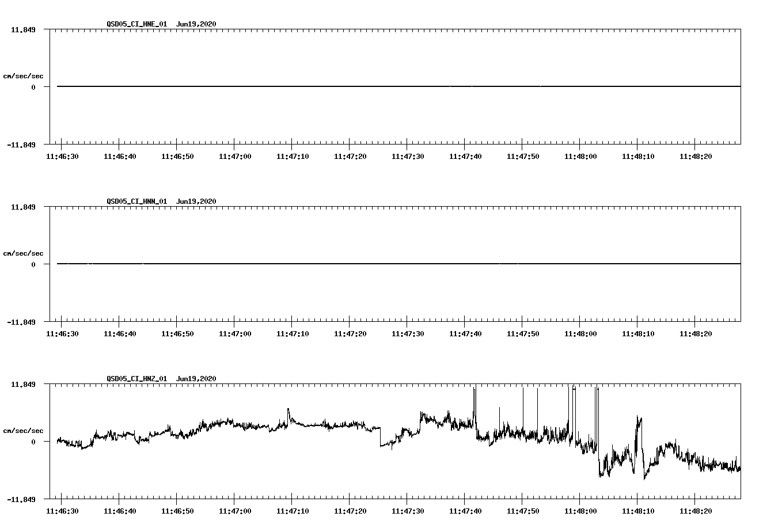782x532 pixels.
Task: Click the 11:46:40 time label under HNN chart
Action: tap(120, 334)
